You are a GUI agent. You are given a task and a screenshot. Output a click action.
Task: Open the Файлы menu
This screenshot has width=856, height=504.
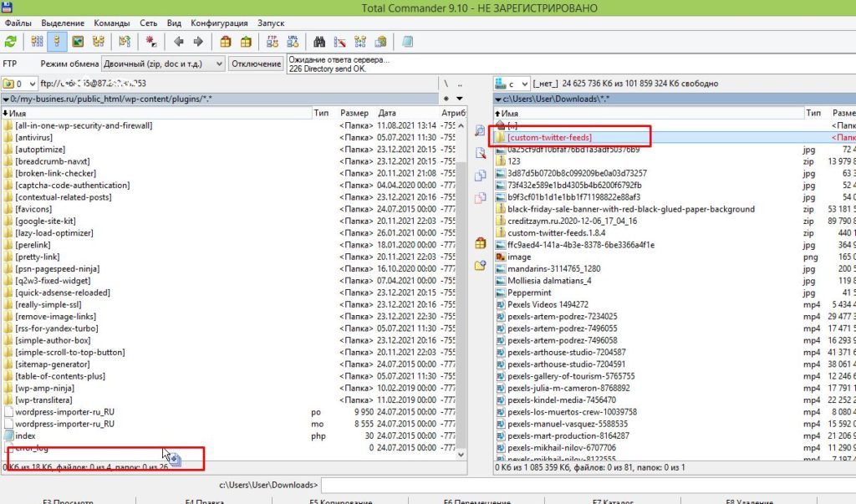18,23
